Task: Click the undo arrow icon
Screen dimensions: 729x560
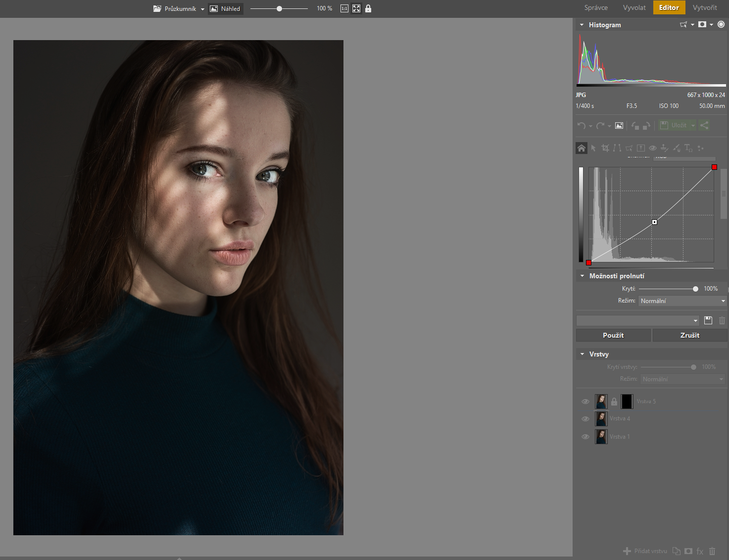Action: (x=582, y=126)
